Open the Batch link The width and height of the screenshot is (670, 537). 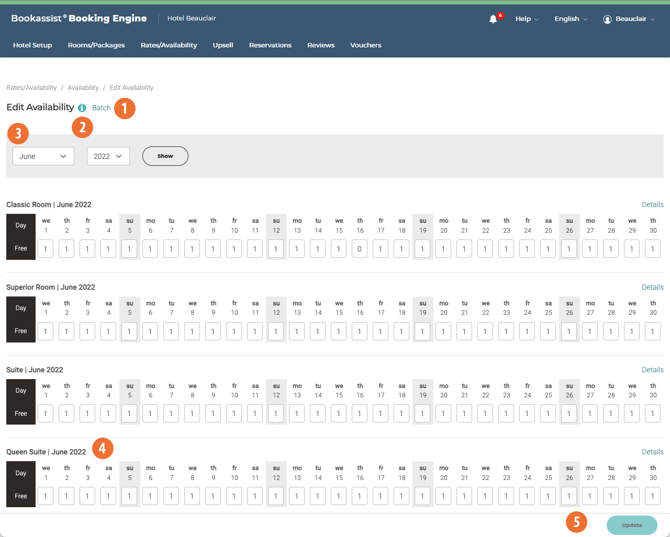pyautogui.click(x=101, y=108)
